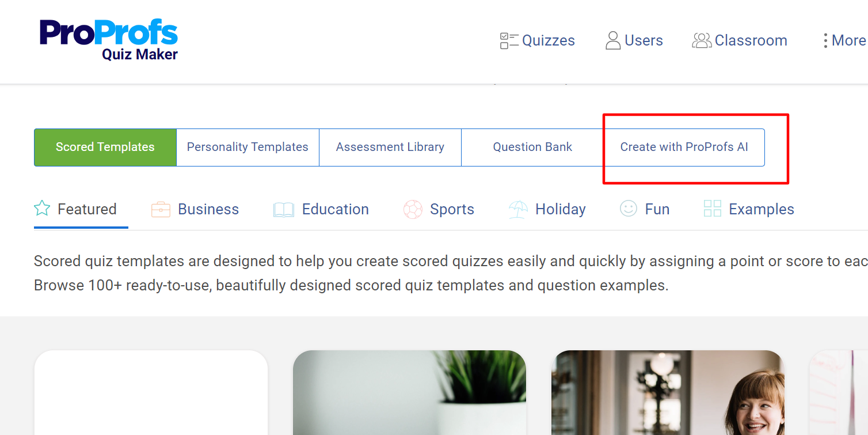
Task: Click the Business briefcase icon
Action: click(161, 209)
